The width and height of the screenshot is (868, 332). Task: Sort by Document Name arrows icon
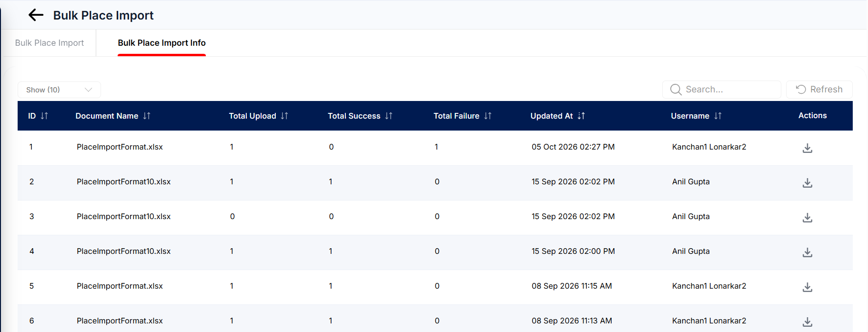click(x=147, y=116)
